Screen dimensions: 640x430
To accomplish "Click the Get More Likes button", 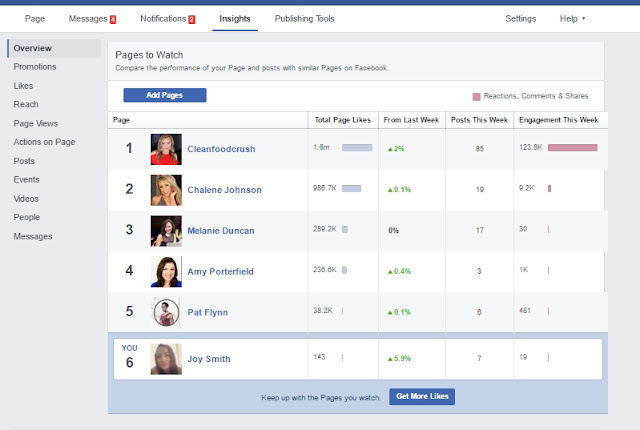I will tap(422, 396).
